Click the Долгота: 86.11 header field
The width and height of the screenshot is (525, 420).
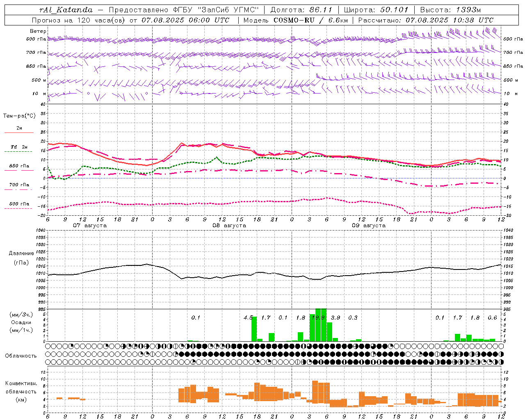(x=301, y=10)
